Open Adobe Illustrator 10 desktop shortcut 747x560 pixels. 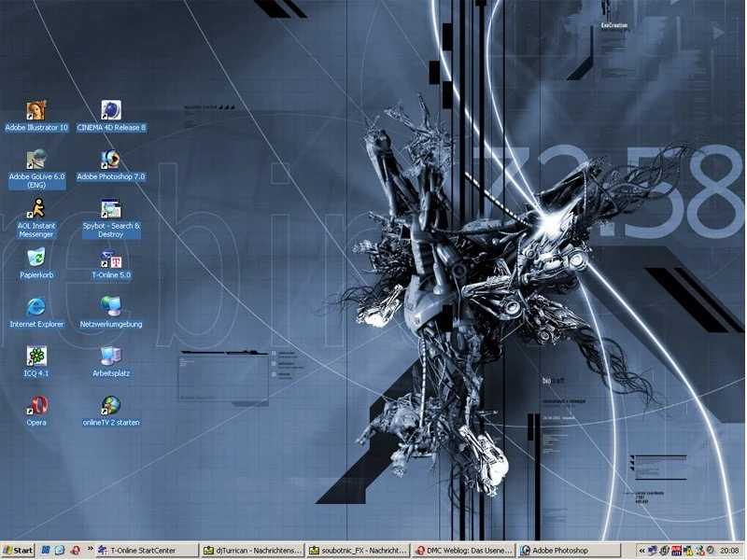click(x=36, y=111)
